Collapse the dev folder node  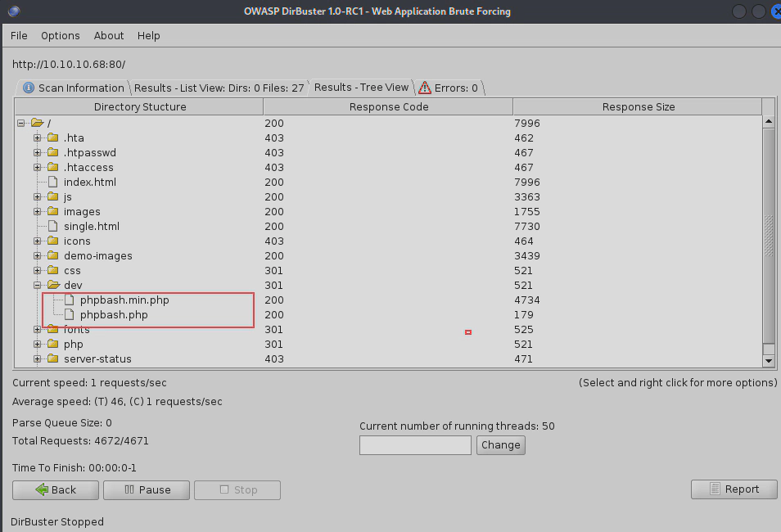click(x=38, y=286)
